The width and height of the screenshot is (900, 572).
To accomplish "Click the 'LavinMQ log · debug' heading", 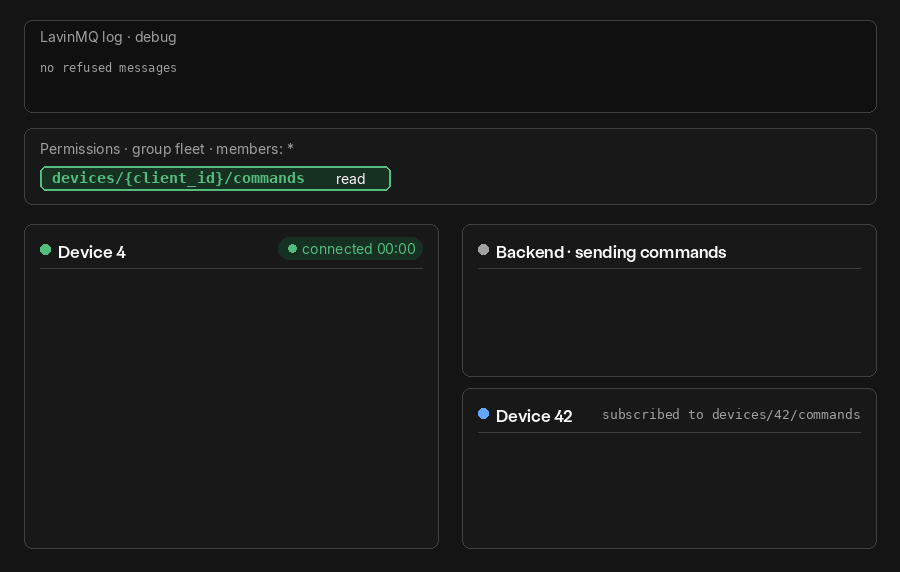I will click(x=108, y=37).
